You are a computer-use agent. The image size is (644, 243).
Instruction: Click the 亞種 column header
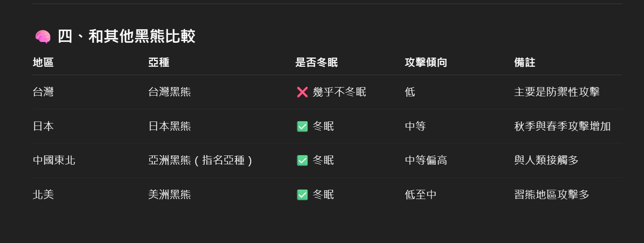pos(159,62)
